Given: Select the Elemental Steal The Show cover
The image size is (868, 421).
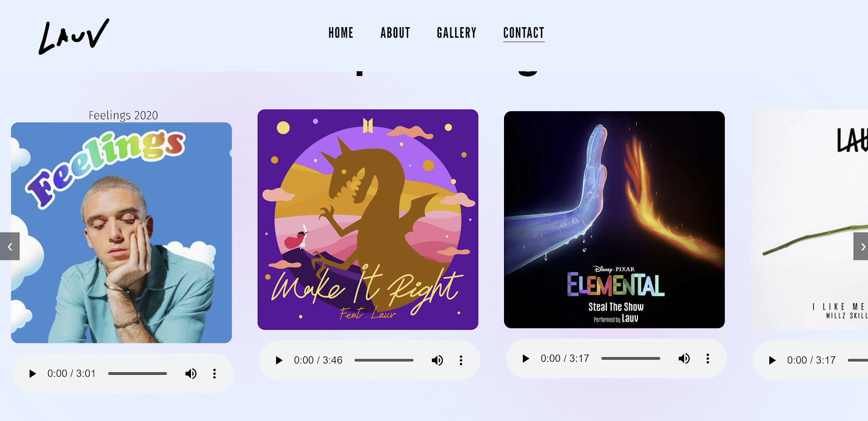Looking at the screenshot, I should 614,220.
